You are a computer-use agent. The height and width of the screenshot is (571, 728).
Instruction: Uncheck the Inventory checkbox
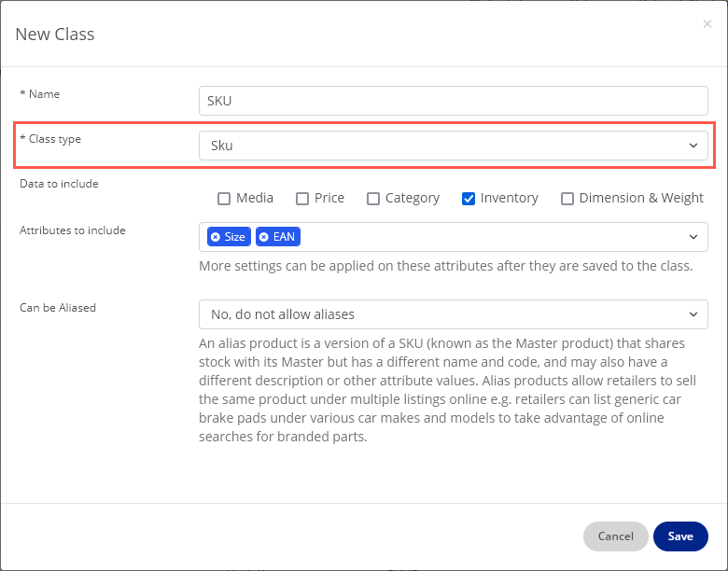[469, 198]
